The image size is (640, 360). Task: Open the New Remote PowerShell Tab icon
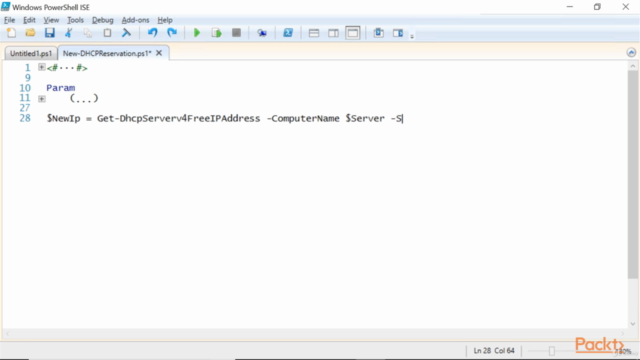point(262,33)
